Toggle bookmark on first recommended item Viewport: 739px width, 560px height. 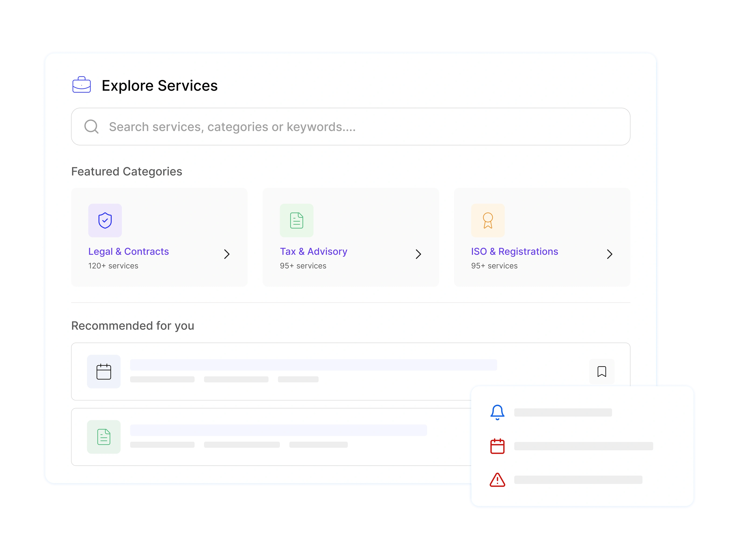tap(602, 371)
